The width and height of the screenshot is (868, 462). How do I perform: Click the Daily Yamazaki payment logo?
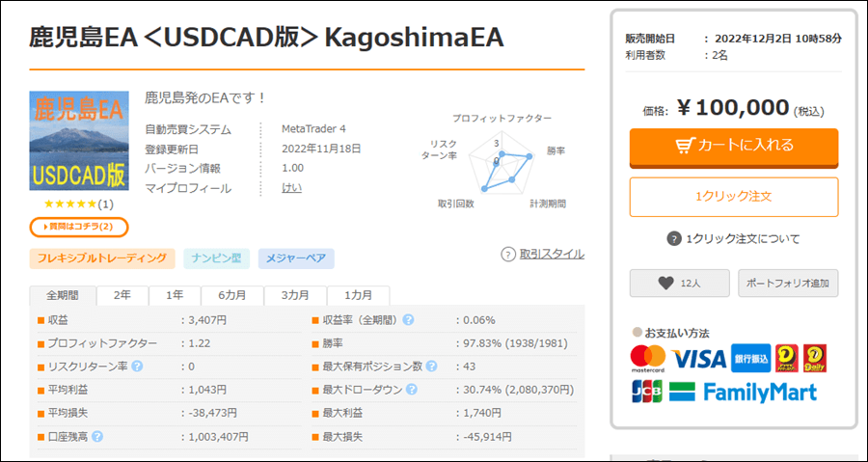pyautogui.click(x=815, y=359)
